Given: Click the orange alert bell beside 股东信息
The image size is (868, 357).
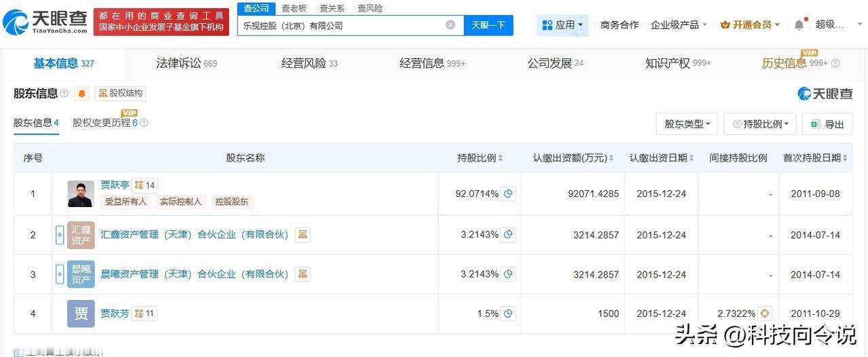Looking at the screenshot, I should coord(82,94).
